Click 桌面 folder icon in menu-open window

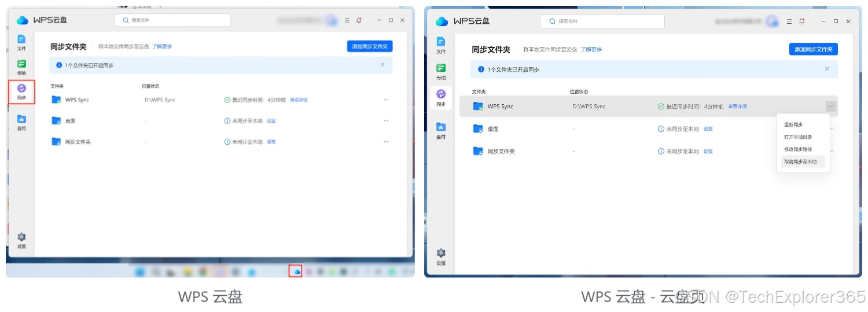(478, 129)
